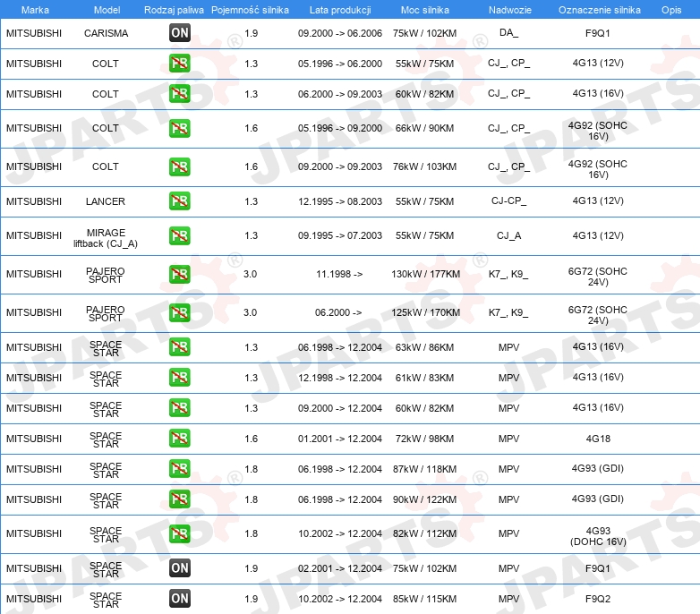
Task: Click MITSUBISHI in the LANCER row
Action: (x=34, y=201)
